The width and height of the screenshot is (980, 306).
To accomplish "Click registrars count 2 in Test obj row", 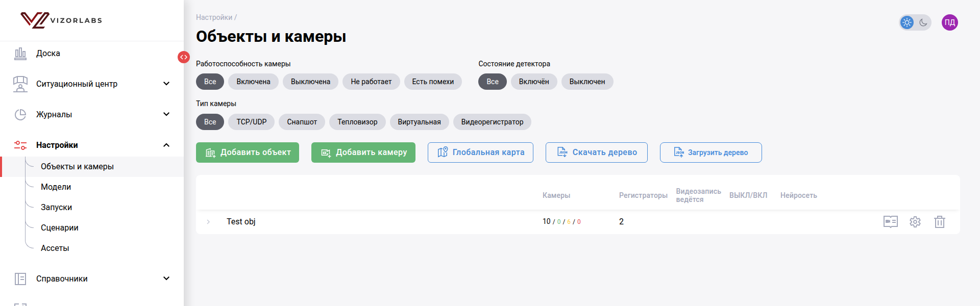I will click(x=621, y=222).
